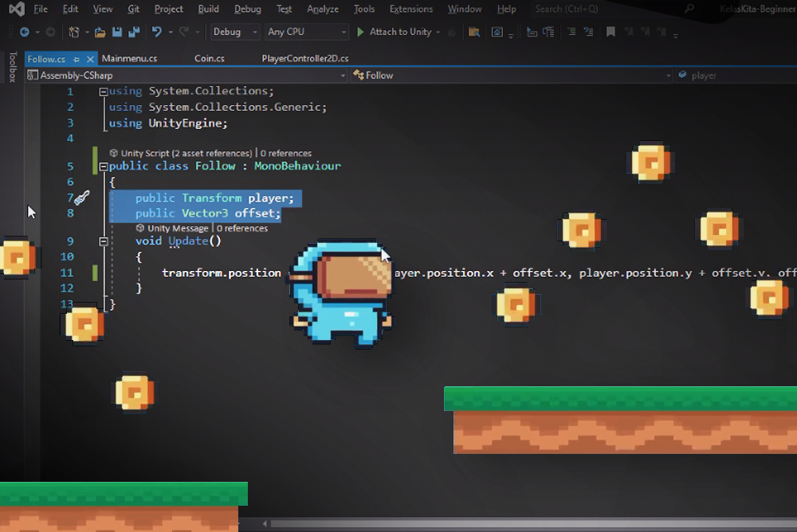Click the framed picture toolbar icon

coord(497,32)
